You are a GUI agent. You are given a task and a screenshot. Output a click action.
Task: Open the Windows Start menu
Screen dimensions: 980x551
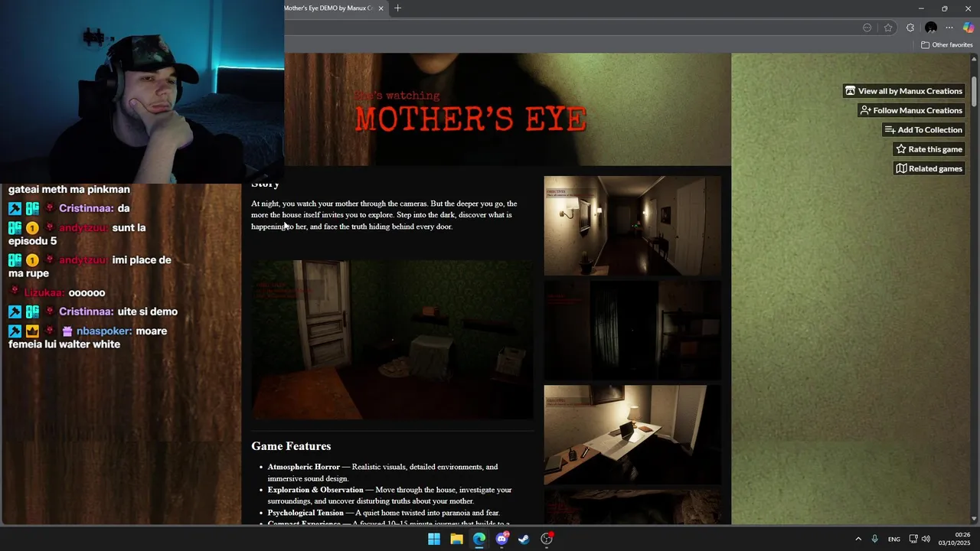coord(434,539)
